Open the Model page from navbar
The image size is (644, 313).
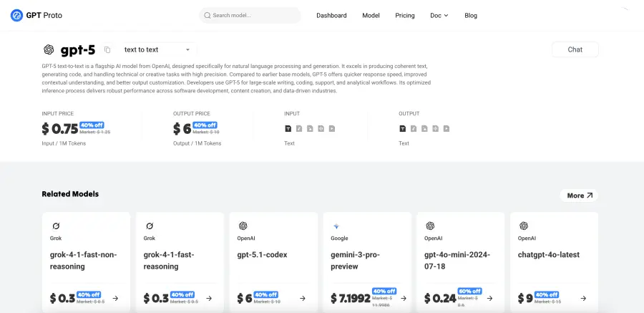coord(371,15)
